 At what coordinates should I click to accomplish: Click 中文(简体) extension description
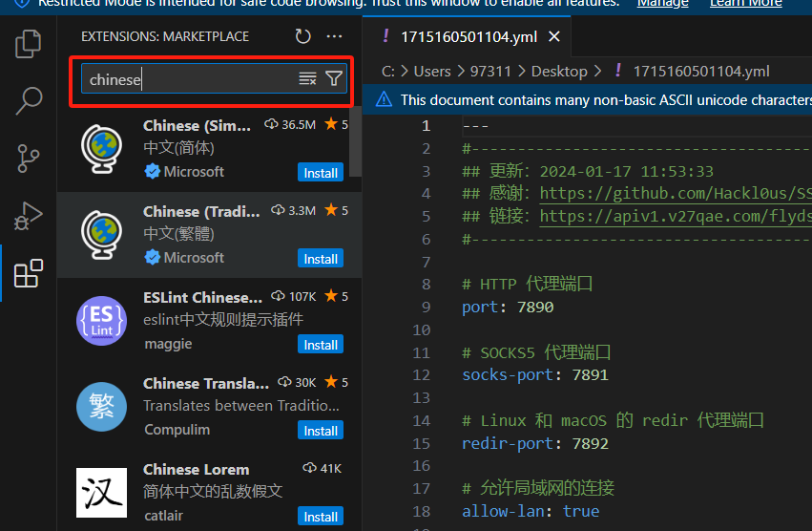click(x=178, y=148)
